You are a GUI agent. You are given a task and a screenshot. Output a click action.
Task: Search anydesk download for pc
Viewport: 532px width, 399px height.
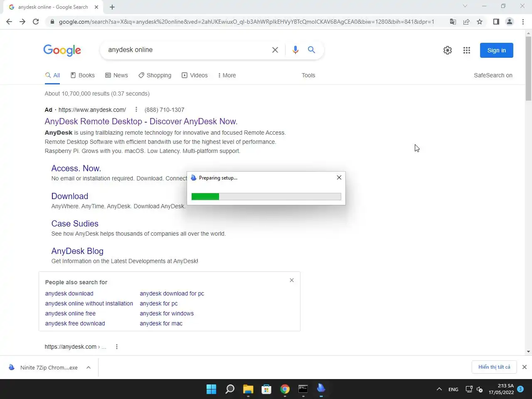pyautogui.click(x=172, y=293)
